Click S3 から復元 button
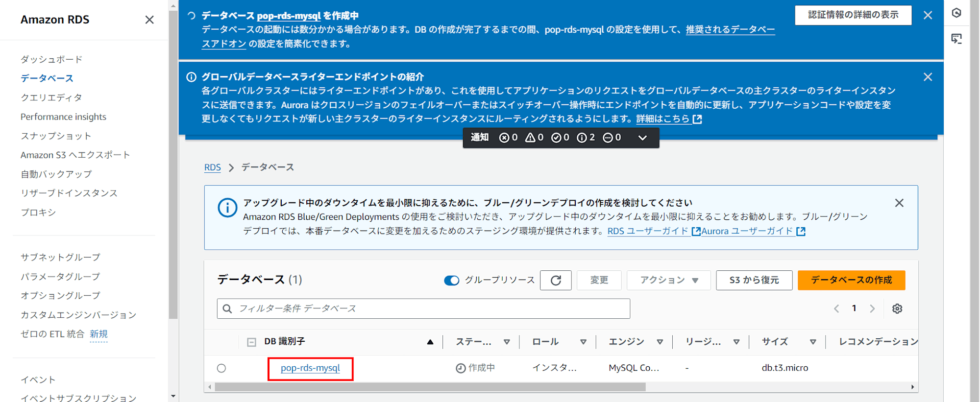 click(754, 280)
